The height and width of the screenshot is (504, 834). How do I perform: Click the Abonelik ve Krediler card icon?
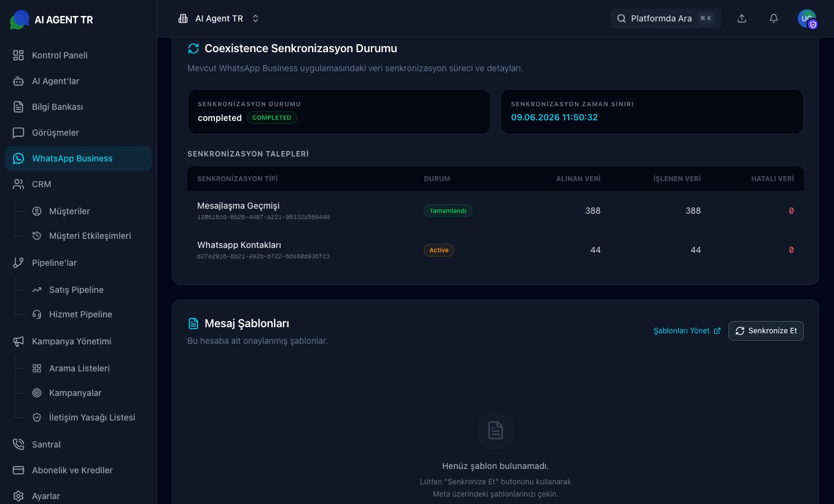point(18,470)
